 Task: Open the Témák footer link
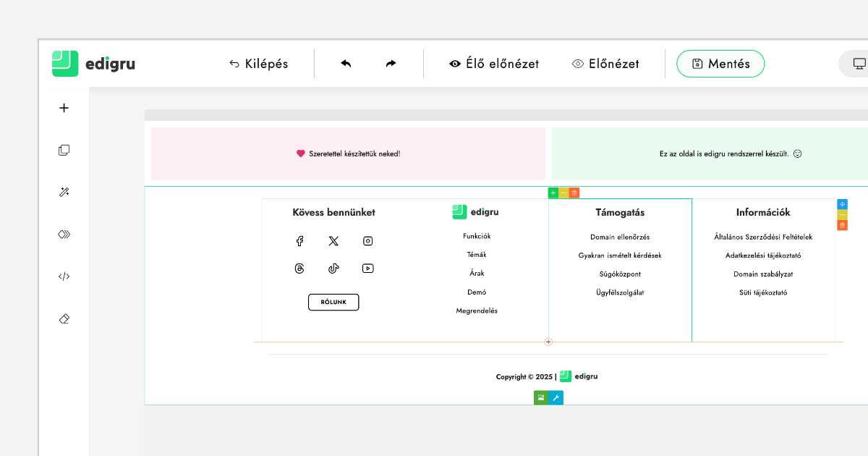(x=477, y=255)
